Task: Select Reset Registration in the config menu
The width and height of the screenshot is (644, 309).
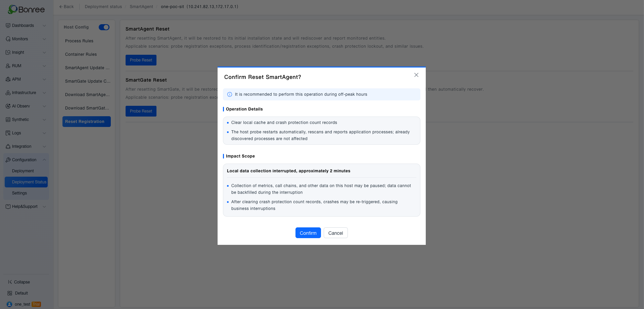Action: (87, 122)
